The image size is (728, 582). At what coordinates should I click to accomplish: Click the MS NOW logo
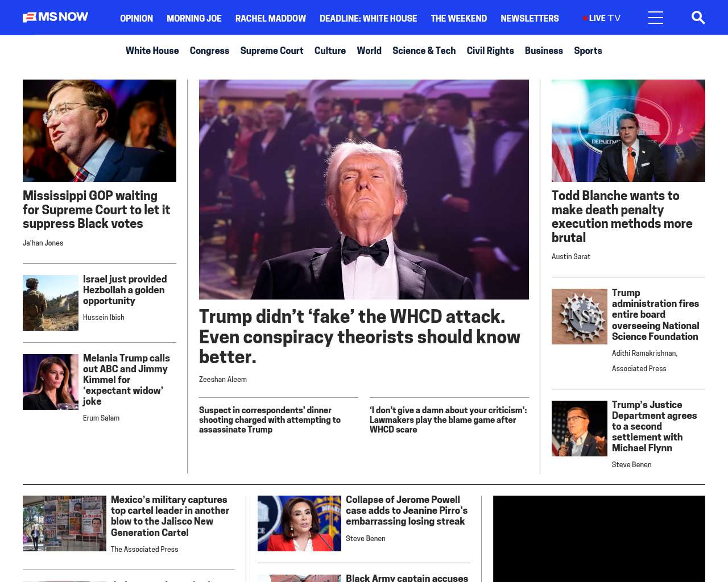tap(55, 17)
